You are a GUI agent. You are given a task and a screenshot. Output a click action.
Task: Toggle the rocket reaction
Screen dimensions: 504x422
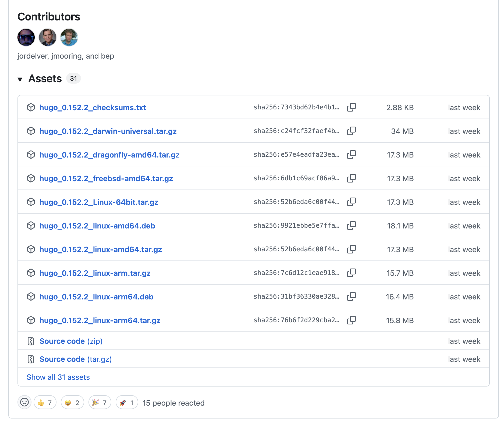(x=127, y=402)
